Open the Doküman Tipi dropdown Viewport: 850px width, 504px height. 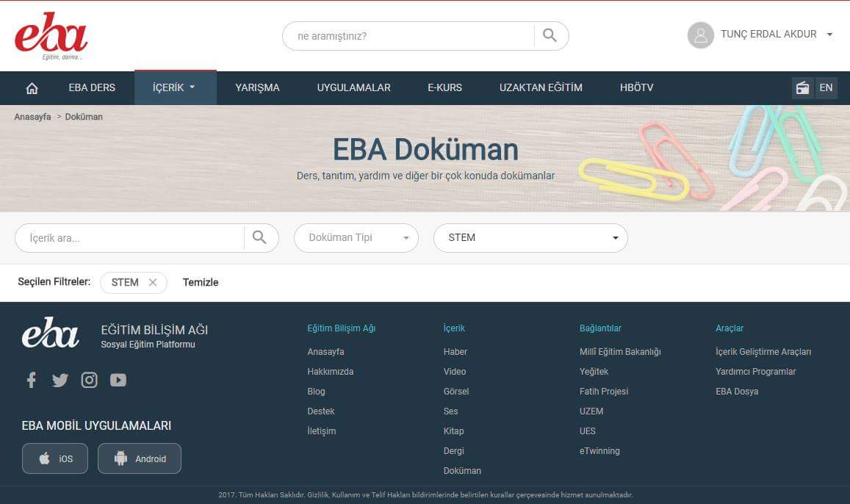[356, 238]
